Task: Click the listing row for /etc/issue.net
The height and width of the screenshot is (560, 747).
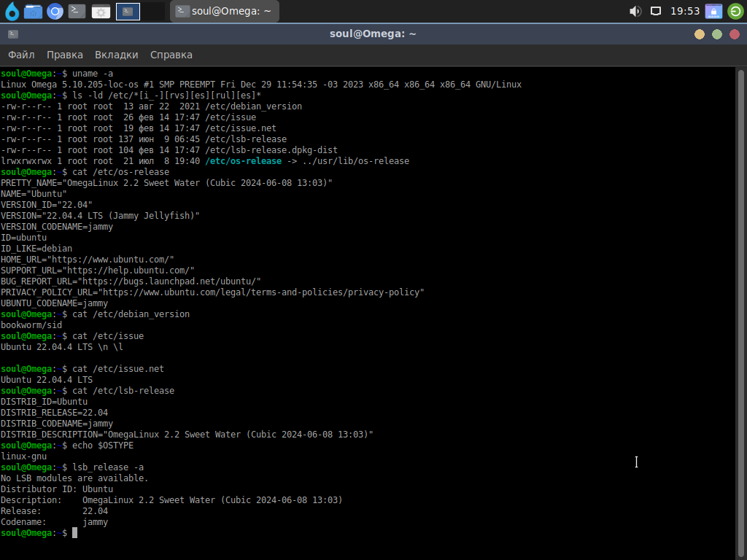Action: coord(139,128)
